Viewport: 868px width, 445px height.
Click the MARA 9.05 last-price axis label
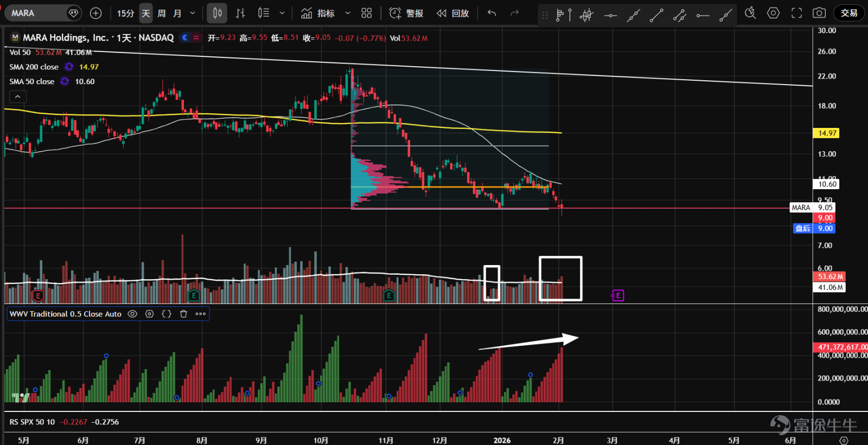tap(812, 208)
